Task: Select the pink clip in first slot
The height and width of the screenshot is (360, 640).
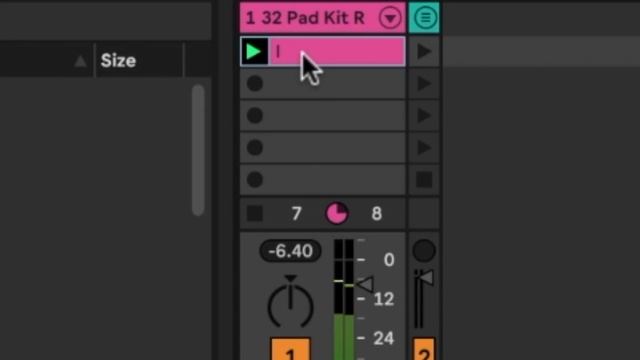Action: tap(337, 51)
